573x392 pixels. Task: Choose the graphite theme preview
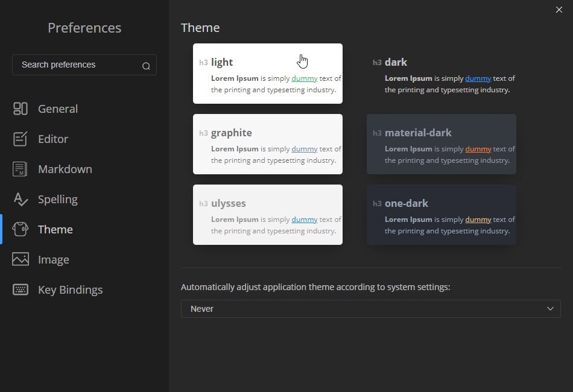[267, 144]
